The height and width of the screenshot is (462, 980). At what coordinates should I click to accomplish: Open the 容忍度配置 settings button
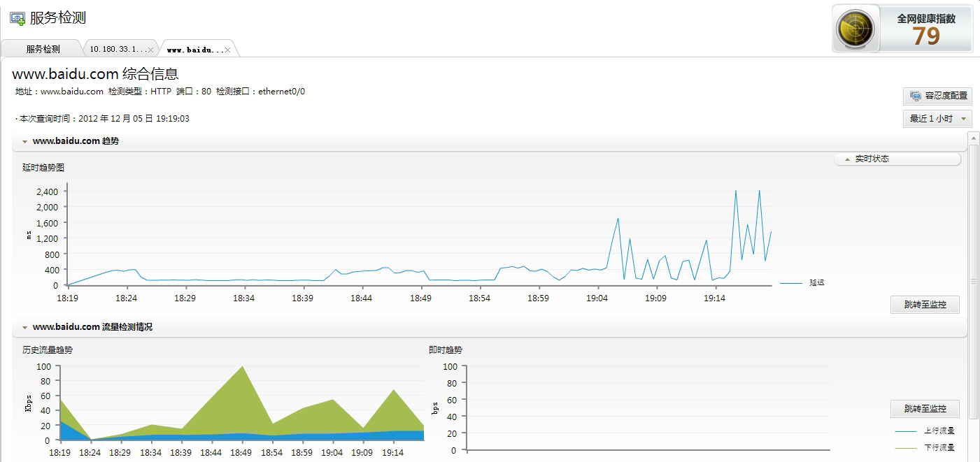tap(938, 96)
